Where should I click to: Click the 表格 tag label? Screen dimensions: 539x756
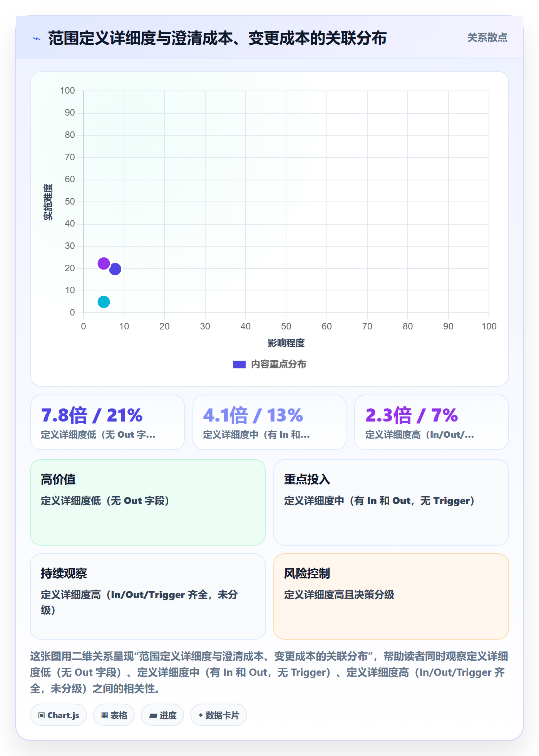(x=119, y=716)
